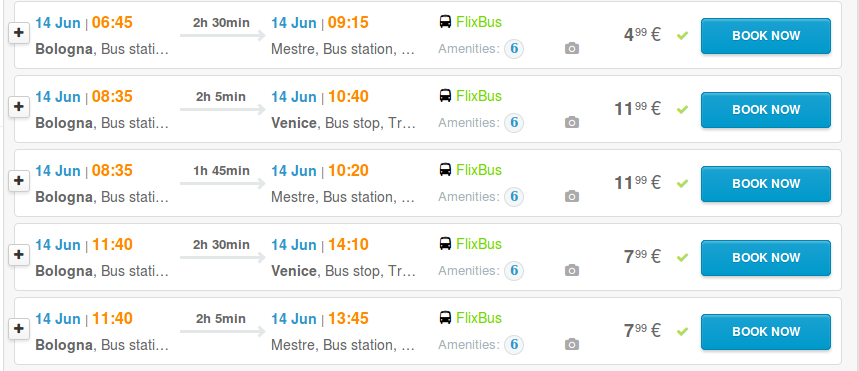Screen dimensions: 859x371
Task: Expand the 08:35–10:20 Mestre trip row
Action: (x=19, y=181)
